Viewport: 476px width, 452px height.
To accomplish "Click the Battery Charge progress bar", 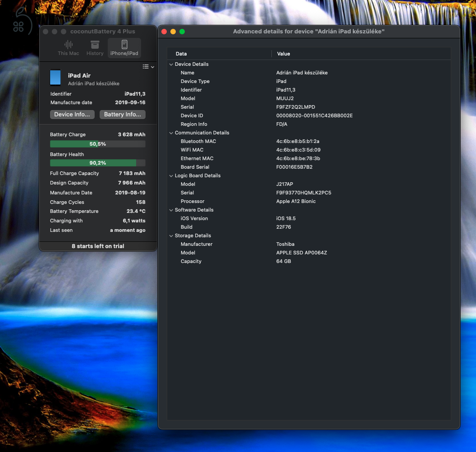I will click(x=97, y=144).
